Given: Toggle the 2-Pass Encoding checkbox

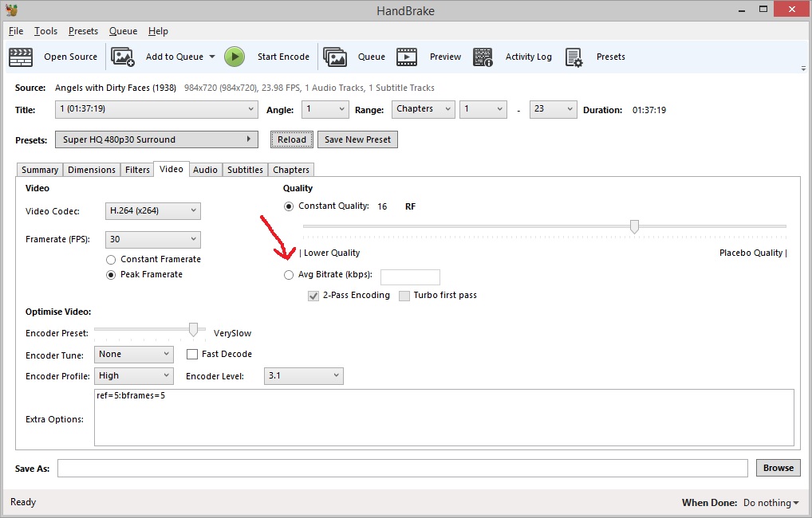Looking at the screenshot, I should [313, 296].
